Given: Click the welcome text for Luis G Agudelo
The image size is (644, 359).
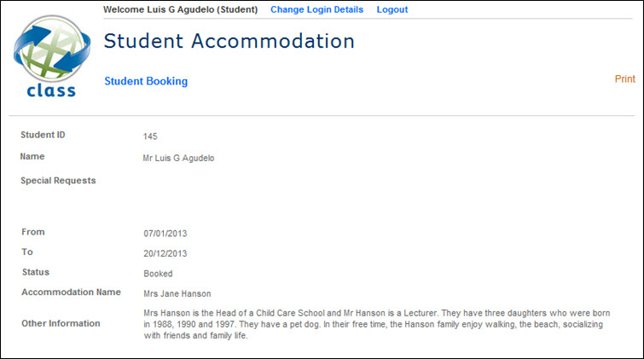Looking at the screenshot, I should 180,9.
